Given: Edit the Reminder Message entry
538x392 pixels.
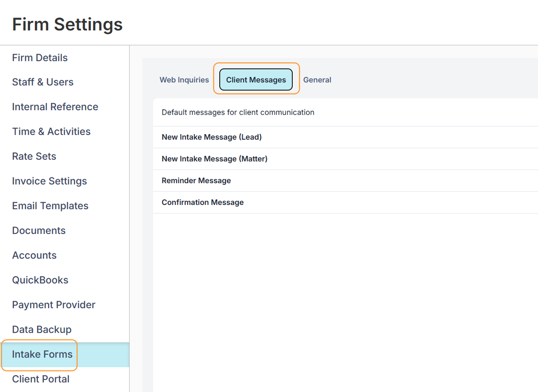Looking at the screenshot, I should 196,180.
